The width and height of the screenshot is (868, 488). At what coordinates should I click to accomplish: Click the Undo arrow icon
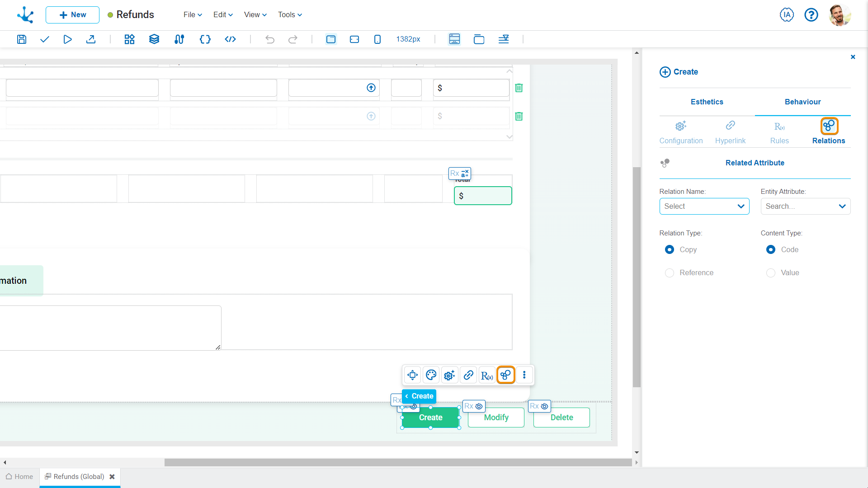(270, 39)
